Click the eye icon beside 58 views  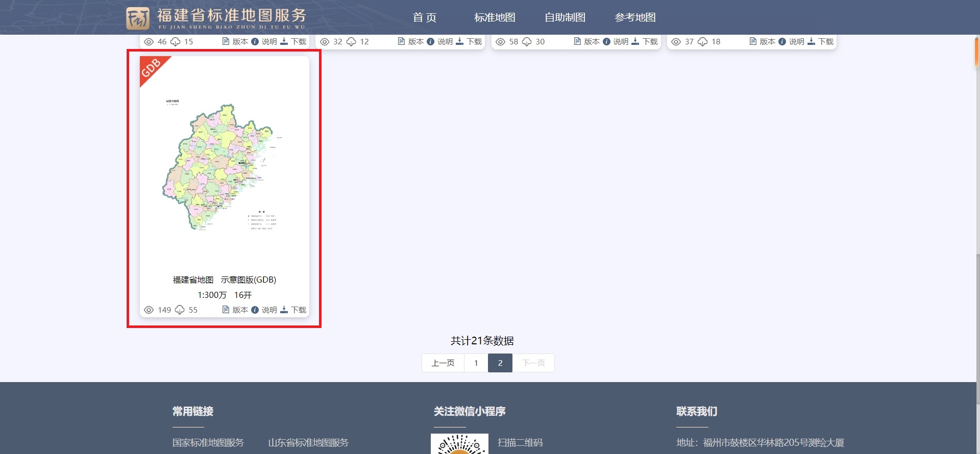(x=500, y=42)
